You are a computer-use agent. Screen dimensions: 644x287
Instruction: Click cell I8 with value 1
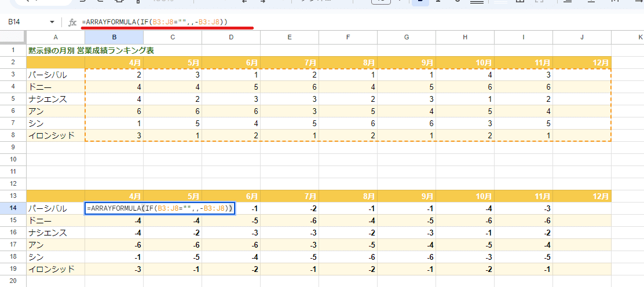coord(524,135)
